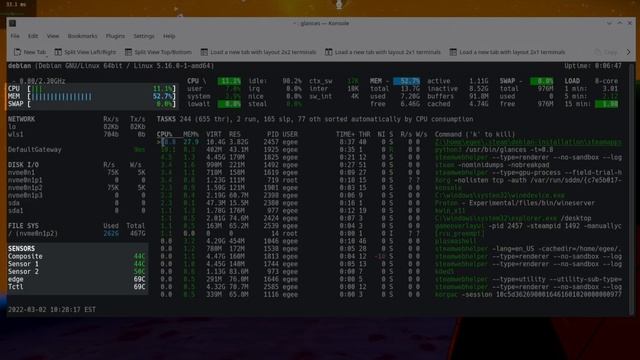Click the DISK I/O section header
The image size is (640, 360).
pos(23,165)
